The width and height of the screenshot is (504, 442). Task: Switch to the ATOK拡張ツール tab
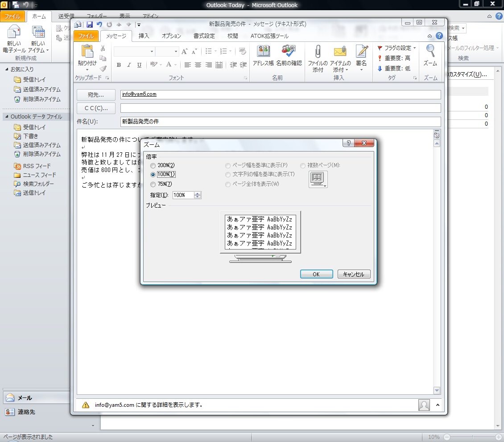[x=269, y=36]
